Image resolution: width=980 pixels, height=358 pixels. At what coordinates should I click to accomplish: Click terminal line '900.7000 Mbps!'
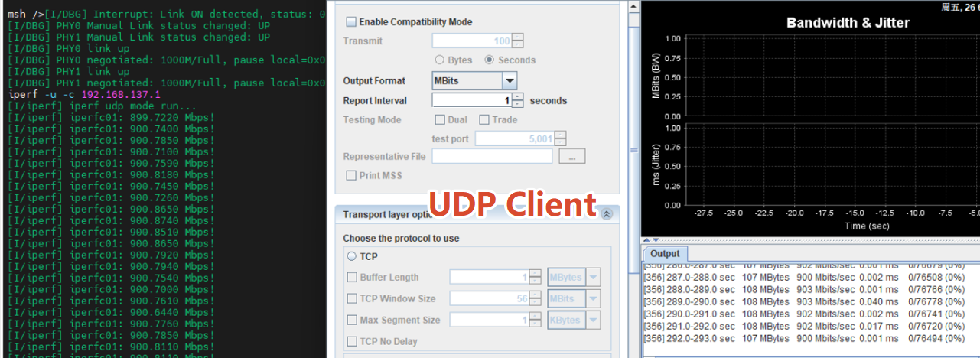tap(111, 289)
